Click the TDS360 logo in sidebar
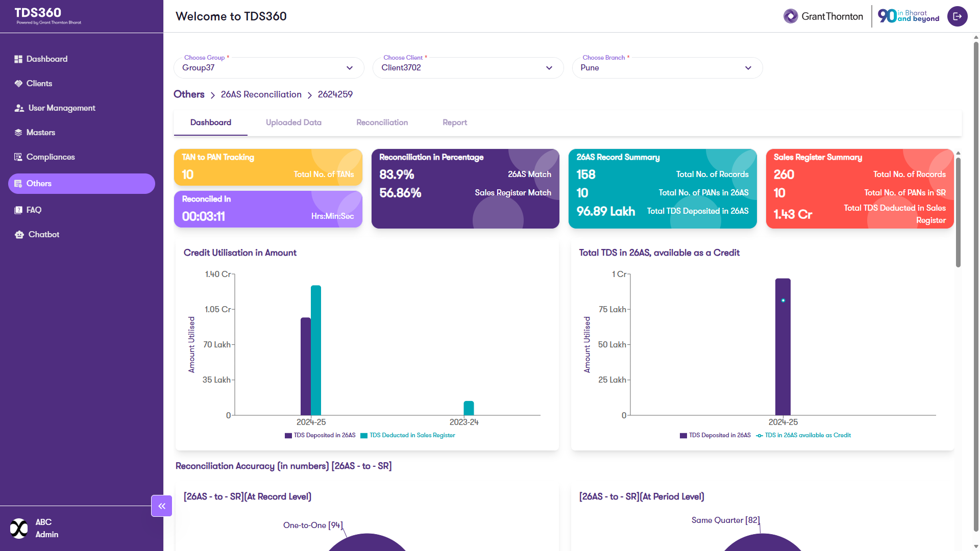Image resolution: width=980 pixels, height=551 pixels. [48, 15]
